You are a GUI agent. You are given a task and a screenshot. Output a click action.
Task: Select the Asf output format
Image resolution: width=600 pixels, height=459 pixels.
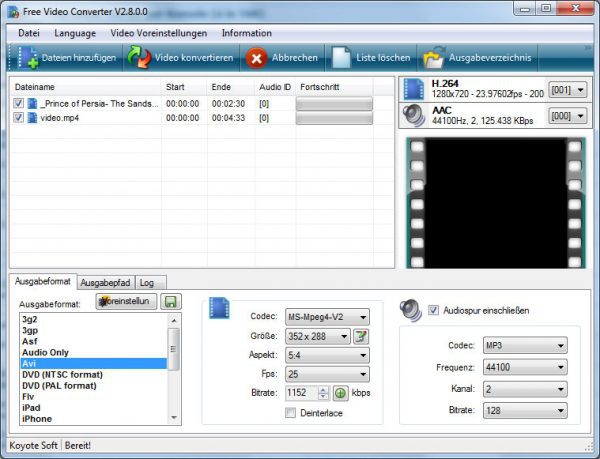(x=94, y=341)
